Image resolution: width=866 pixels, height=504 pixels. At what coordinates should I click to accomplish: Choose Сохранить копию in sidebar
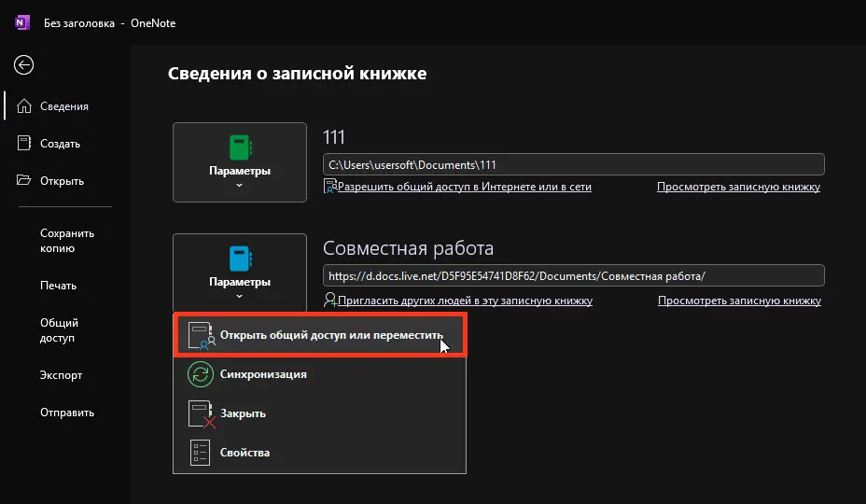click(x=67, y=241)
